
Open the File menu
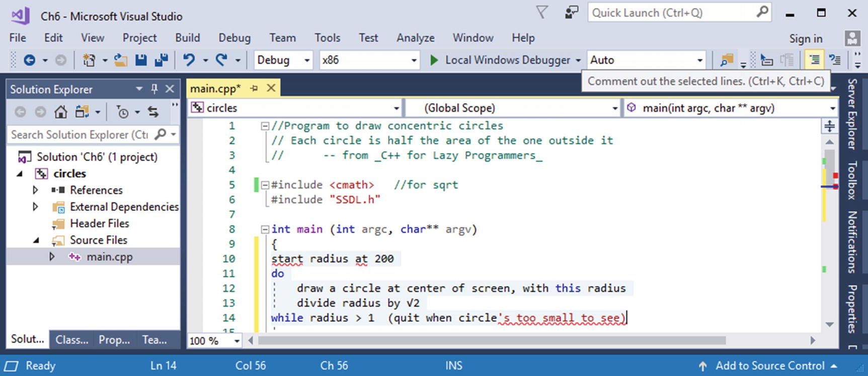(x=18, y=38)
